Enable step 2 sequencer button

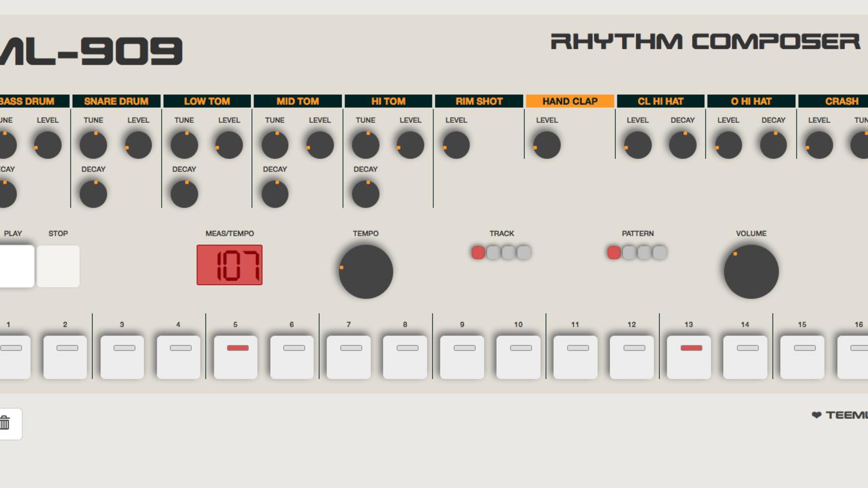[65, 357]
